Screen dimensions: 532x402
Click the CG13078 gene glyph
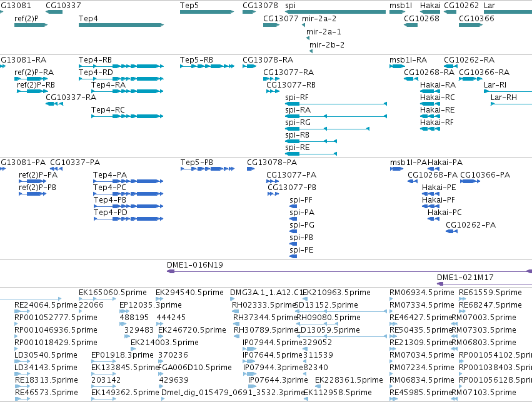click(249, 12)
